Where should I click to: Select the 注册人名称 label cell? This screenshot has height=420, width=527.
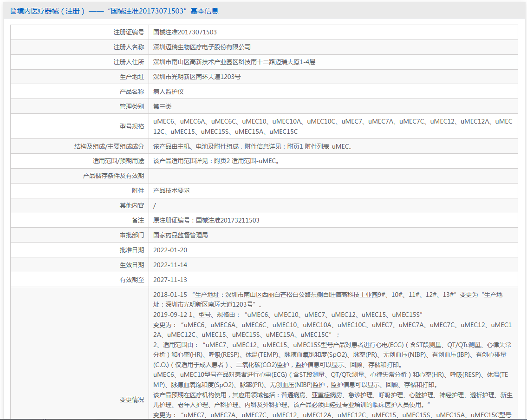tap(129, 47)
